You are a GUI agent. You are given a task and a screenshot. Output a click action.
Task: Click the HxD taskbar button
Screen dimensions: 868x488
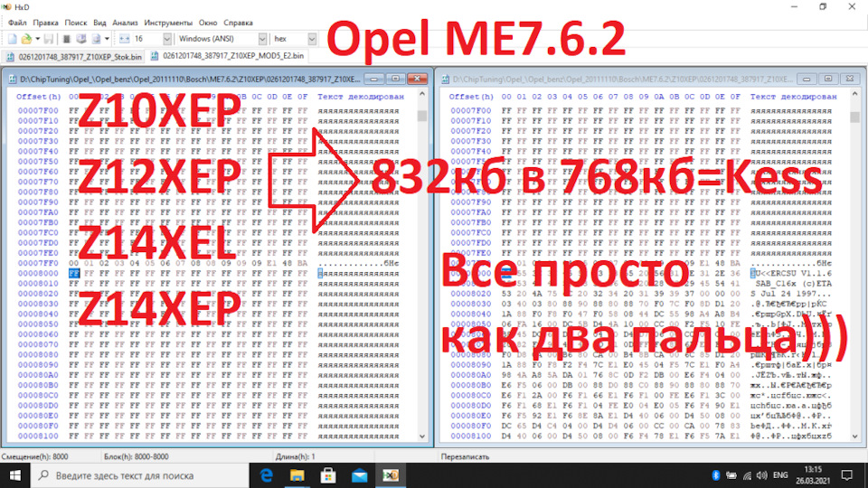[391, 475]
